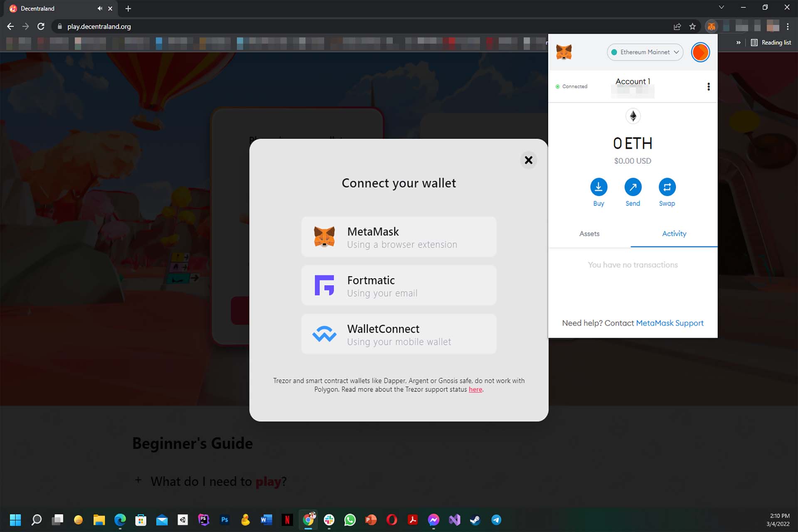Image resolution: width=798 pixels, height=532 pixels.
Task: Choose Fortmatic email wallet option
Action: (399, 286)
